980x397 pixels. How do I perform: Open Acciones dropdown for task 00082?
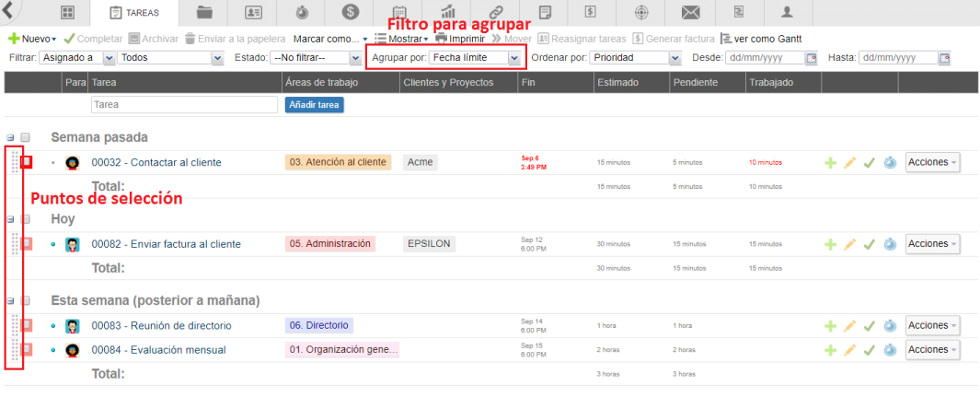pos(932,244)
